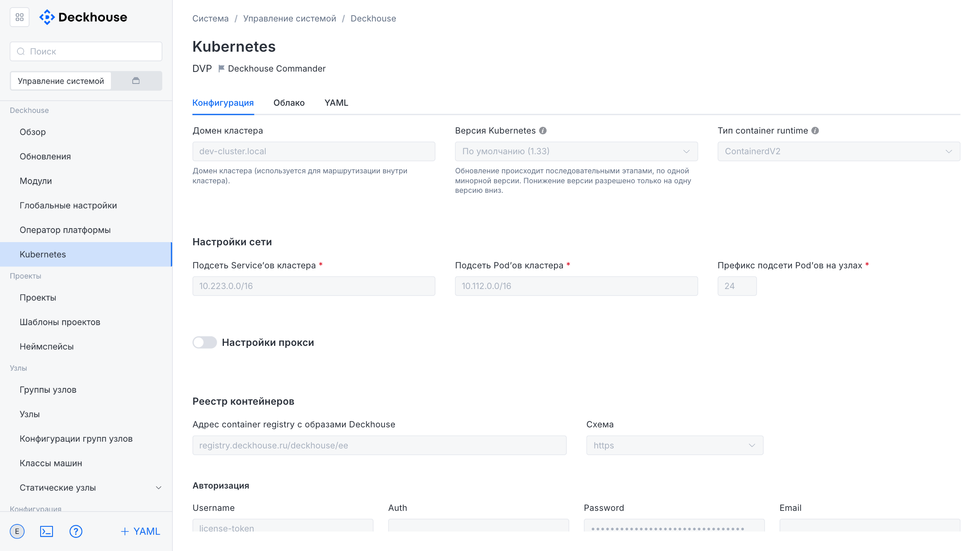
Task: Switch to the second sidebar mode icon
Action: [x=136, y=81]
